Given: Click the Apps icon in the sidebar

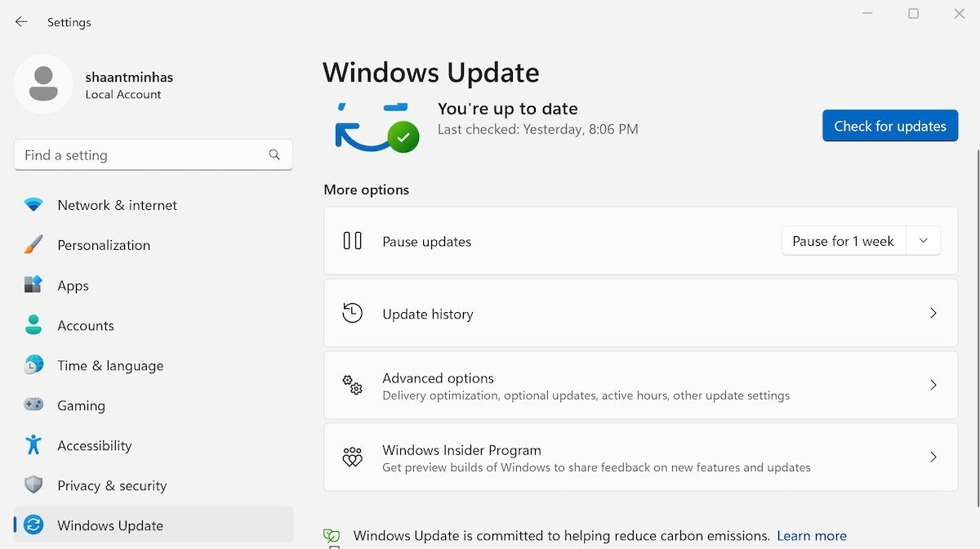Looking at the screenshot, I should pos(33,285).
